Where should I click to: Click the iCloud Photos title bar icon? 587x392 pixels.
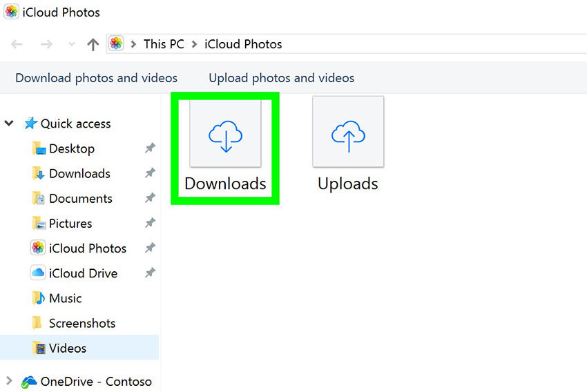click(11, 12)
